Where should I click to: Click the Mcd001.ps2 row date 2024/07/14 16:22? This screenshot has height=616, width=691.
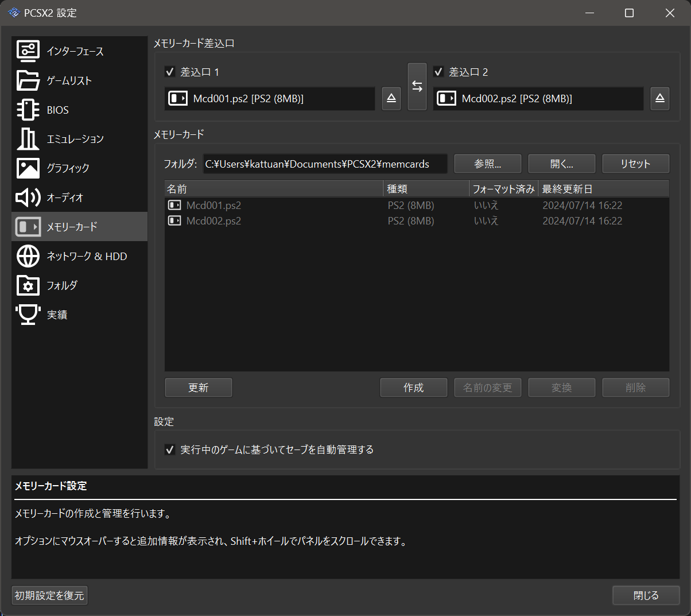(583, 205)
